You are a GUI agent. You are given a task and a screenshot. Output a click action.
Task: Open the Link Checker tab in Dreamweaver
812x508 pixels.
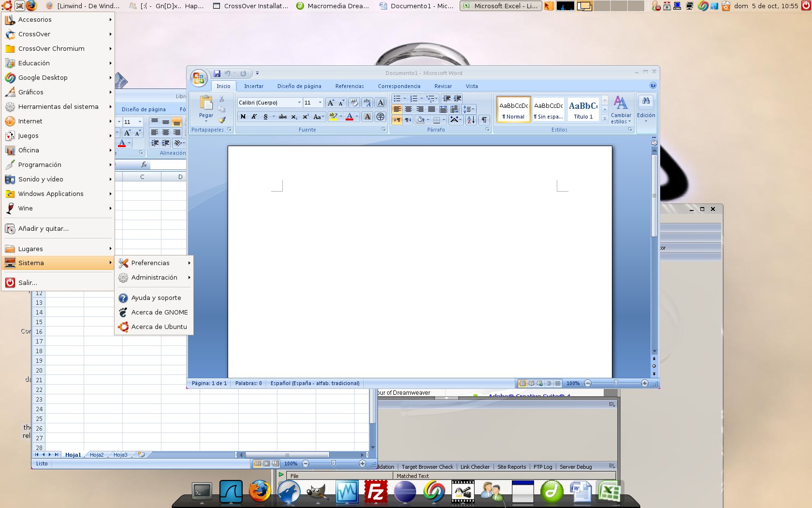click(x=475, y=467)
